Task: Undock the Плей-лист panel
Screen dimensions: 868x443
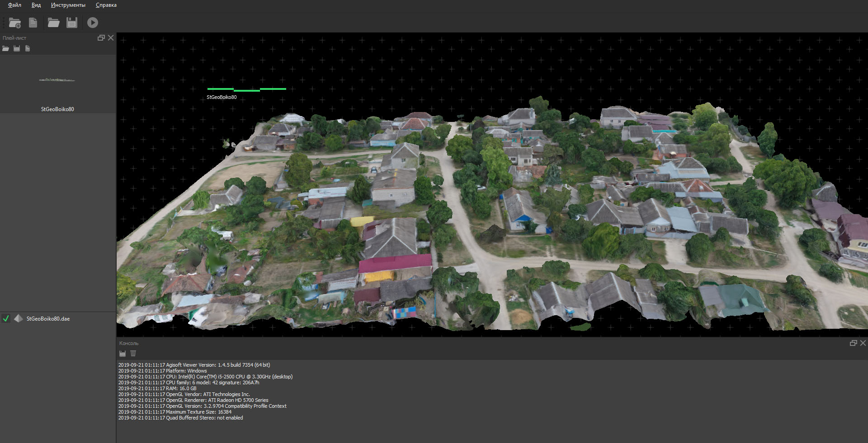Action: pos(101,38)
